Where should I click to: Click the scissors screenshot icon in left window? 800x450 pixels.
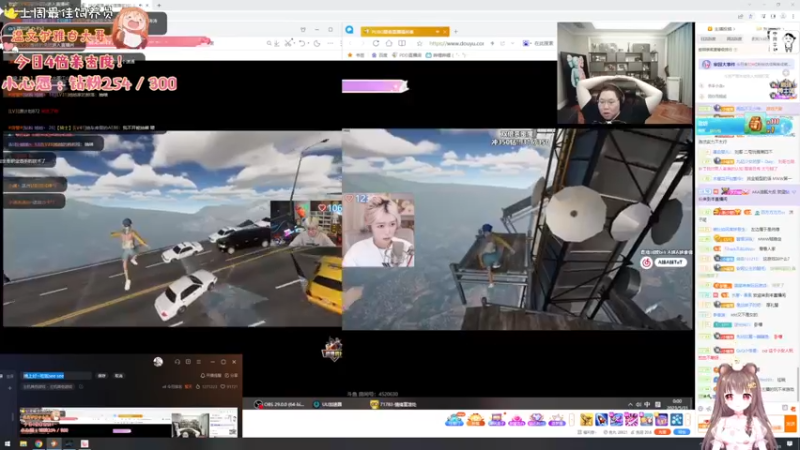click(x=288, y=43)
